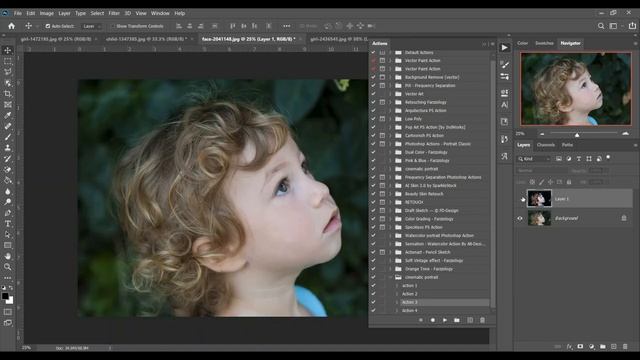Create a new action
This screenshot has height=360, width=640.
coord(470,320)
